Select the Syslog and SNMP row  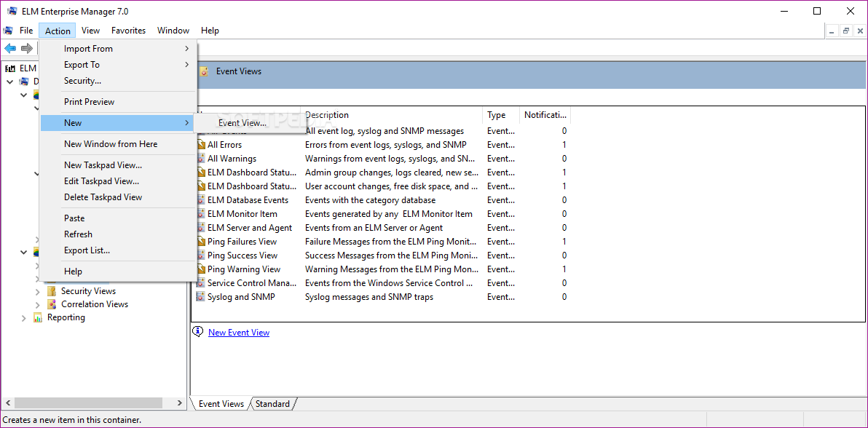[x=383, y=297]
